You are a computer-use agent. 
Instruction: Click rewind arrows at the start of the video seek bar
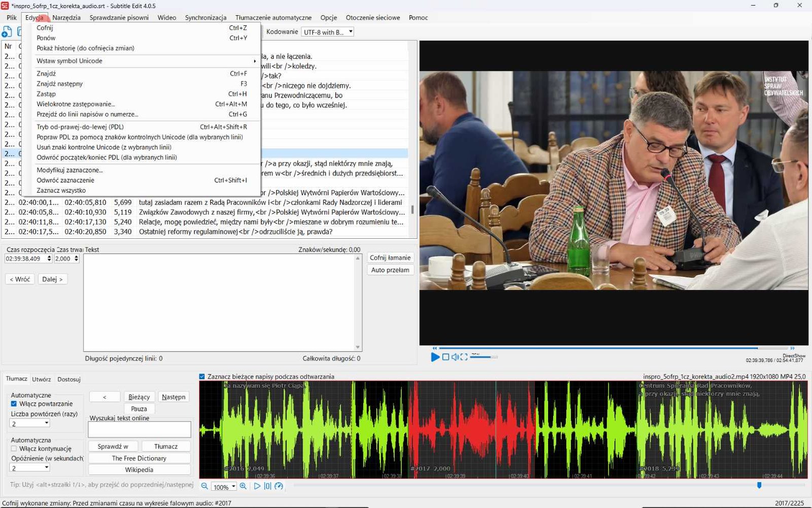pyautogui.click(x=434, y=348)
